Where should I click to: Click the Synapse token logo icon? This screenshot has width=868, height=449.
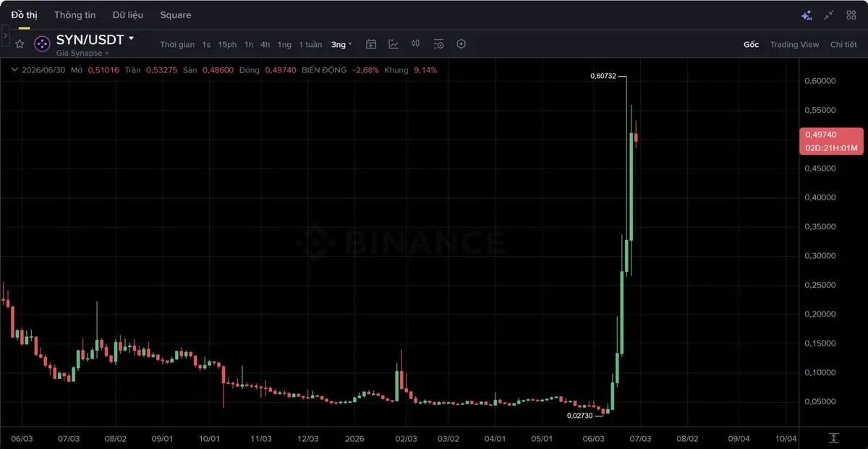tap(42, 44)
